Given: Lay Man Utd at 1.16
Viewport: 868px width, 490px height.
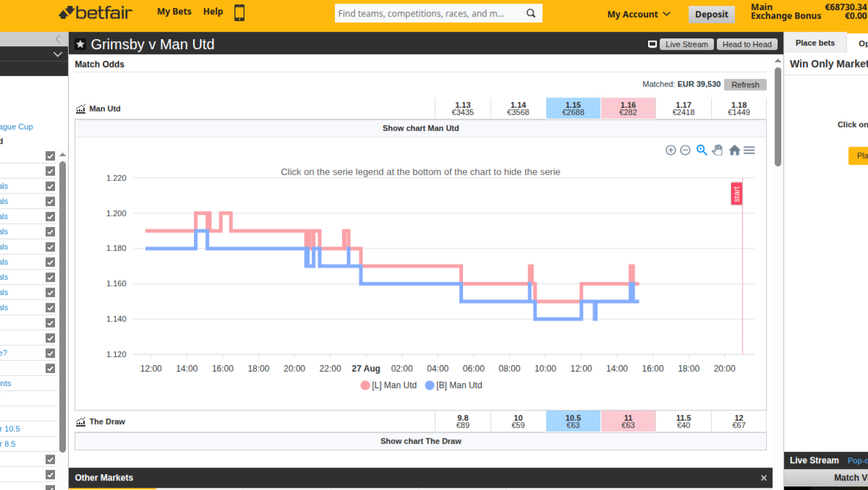Looking at the screenshot, I should point(629,108).
